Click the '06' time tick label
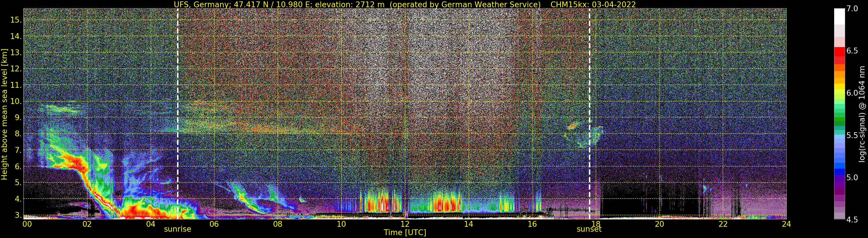The image size is (868, 238). pyautogui.click(x=214, y=224)
